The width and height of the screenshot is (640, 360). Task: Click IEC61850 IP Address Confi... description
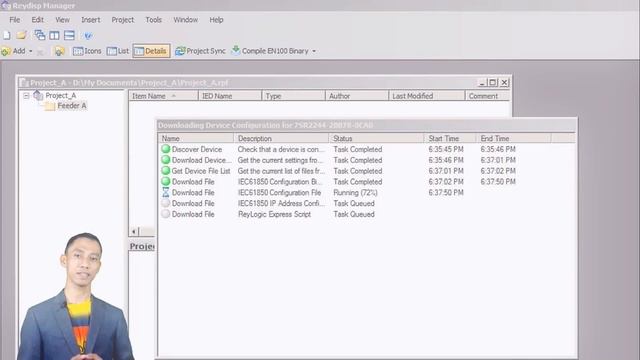point(281,203)
